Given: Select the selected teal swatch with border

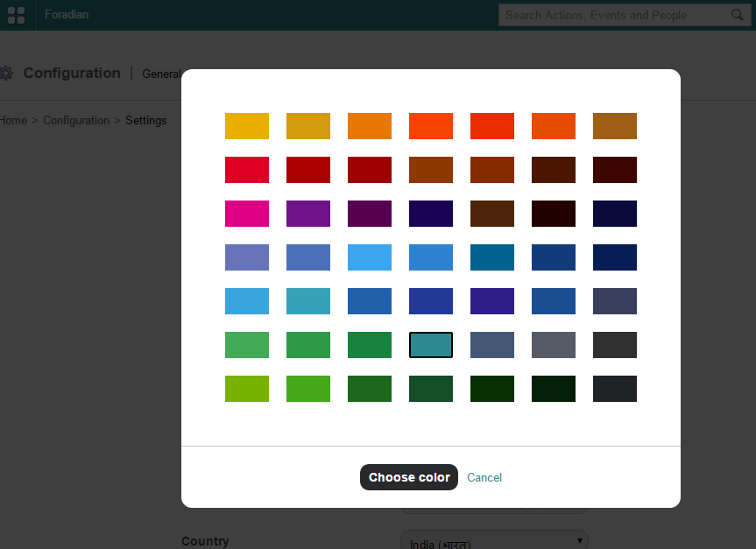Looking at the screenshot, I should tap(431, 345).
